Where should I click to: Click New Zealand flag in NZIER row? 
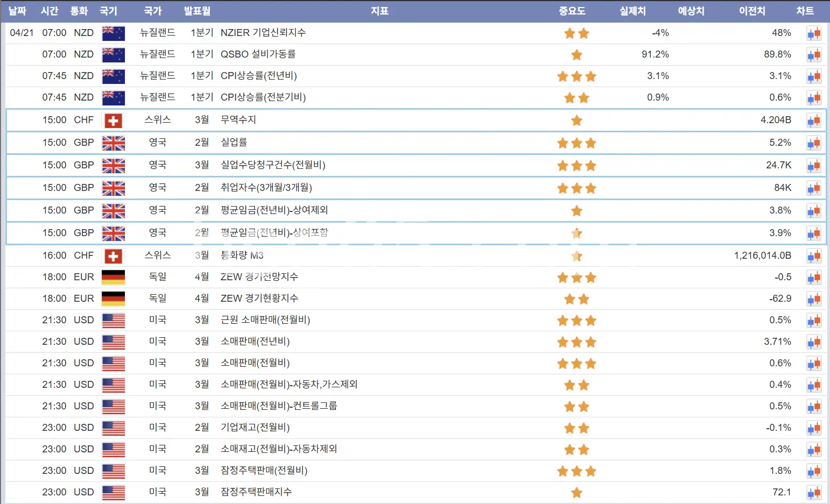tap(113, 33)
